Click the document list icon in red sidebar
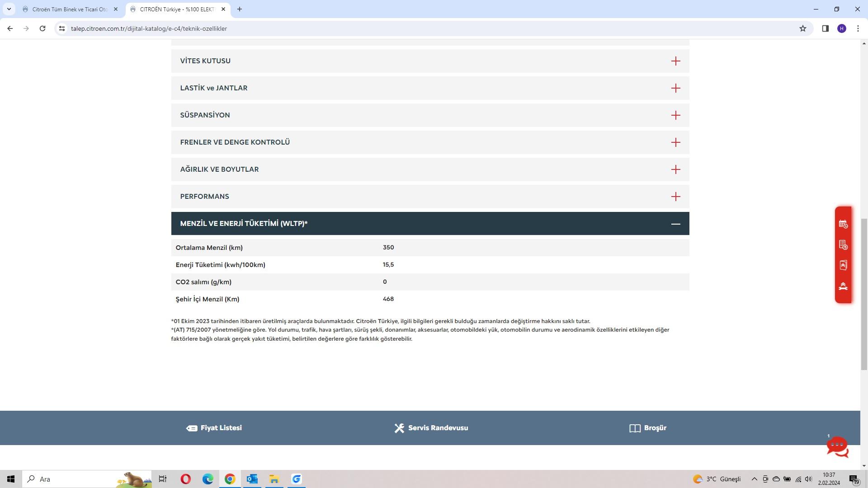868x488 pixels. pyautogui.click(x=843, y=245)
